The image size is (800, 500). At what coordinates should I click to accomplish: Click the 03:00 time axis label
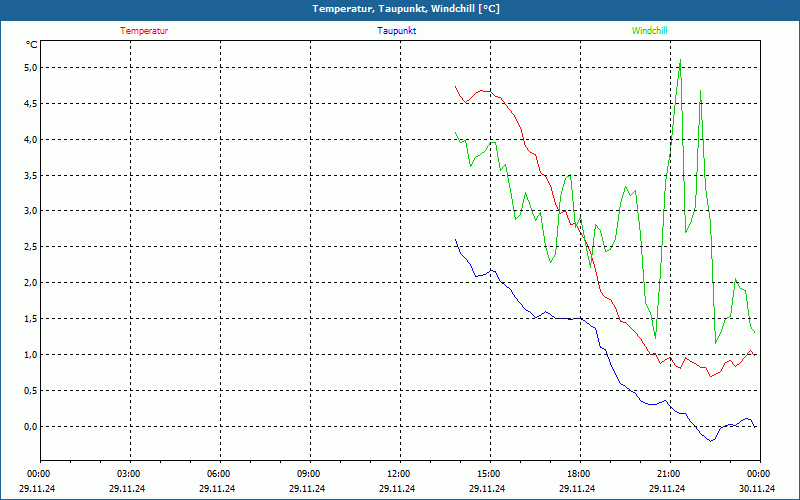click(128, 474)
